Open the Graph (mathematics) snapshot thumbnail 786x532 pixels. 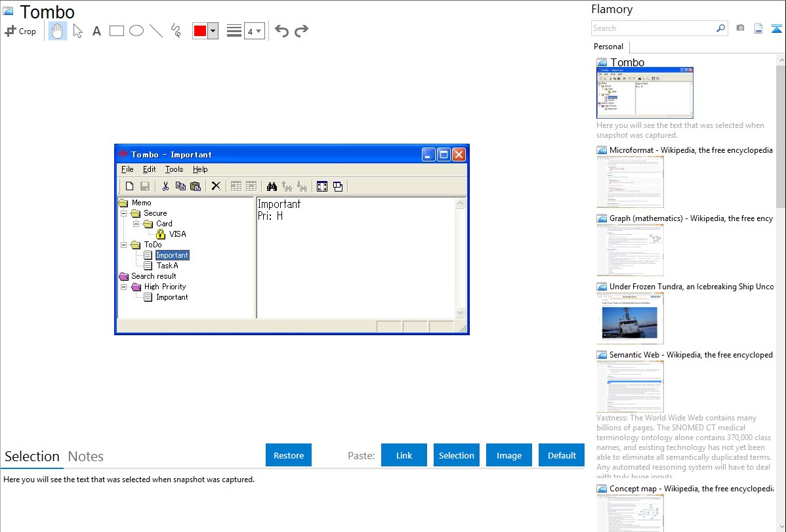point(630,250)
